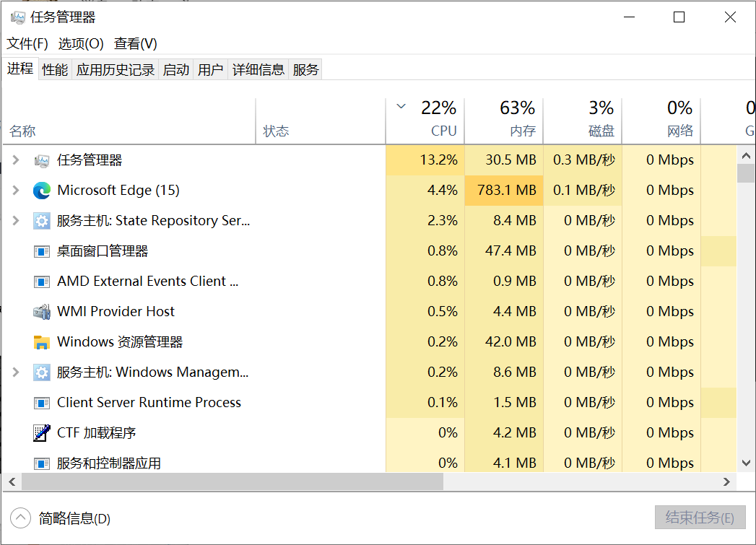Click the Microsoft Edge process icon

pyautogui.click(x=42, y=191)
